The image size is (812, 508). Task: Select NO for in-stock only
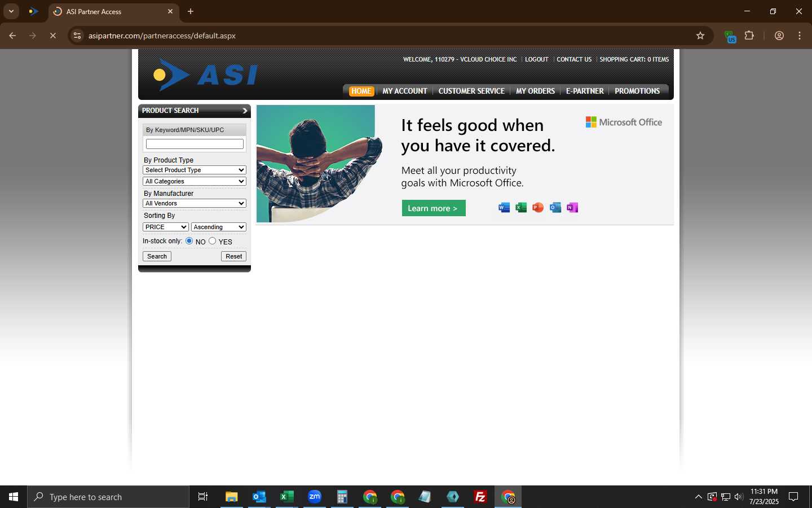click(x=189, y=241)
